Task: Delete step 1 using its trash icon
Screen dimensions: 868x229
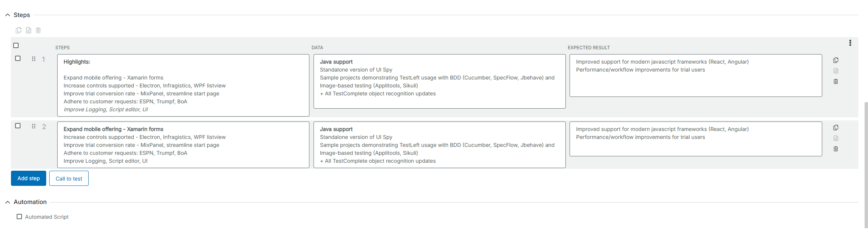Action: pyautogui.click(x=835, y=81)
